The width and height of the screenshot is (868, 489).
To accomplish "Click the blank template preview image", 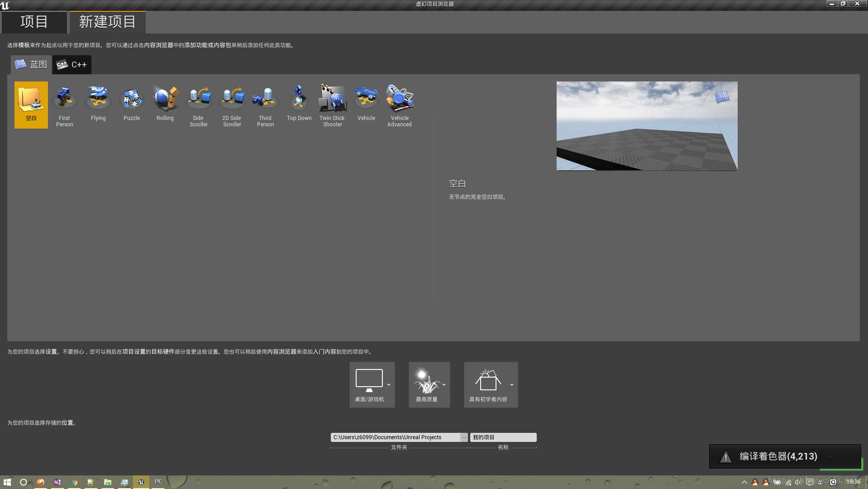I will coord(647,126).
